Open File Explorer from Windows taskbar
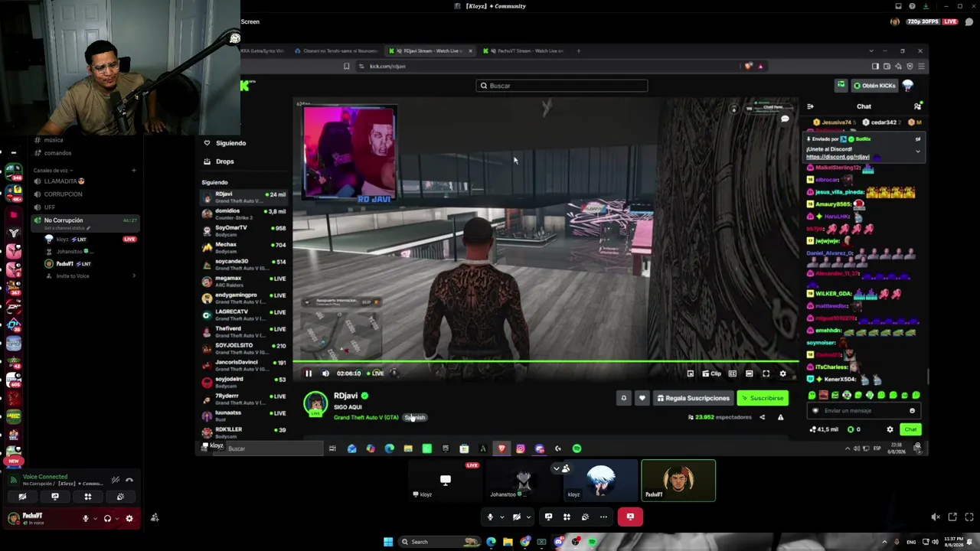The width and height of the screenshot is (980, 551). pyautogui.click(x=508, y=542)
